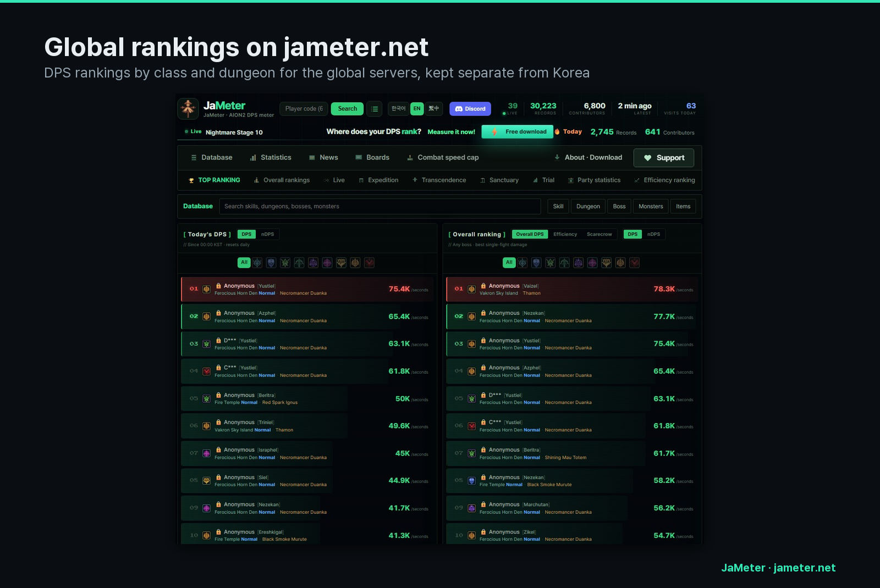The height and width of the screenshot is (588, 880).
Task: Filter Overall ranking by red emblem class
Action: tap(635, 263)
